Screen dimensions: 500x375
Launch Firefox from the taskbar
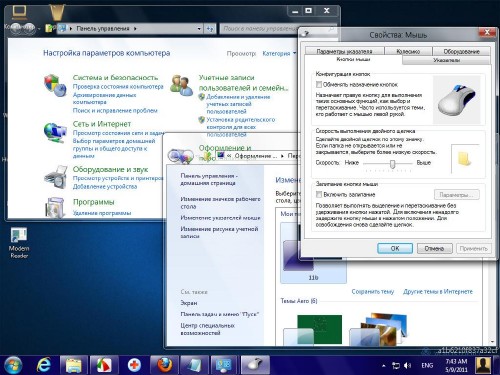click(165, 365)
